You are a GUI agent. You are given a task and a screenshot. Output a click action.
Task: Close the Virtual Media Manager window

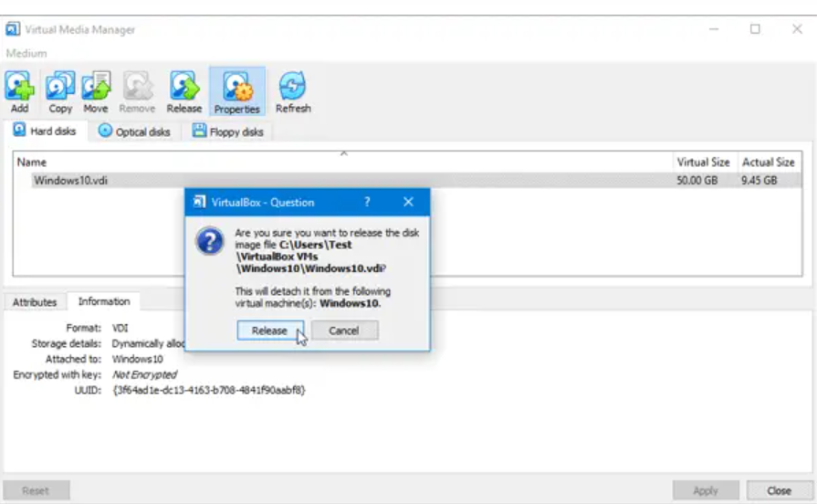797,29
